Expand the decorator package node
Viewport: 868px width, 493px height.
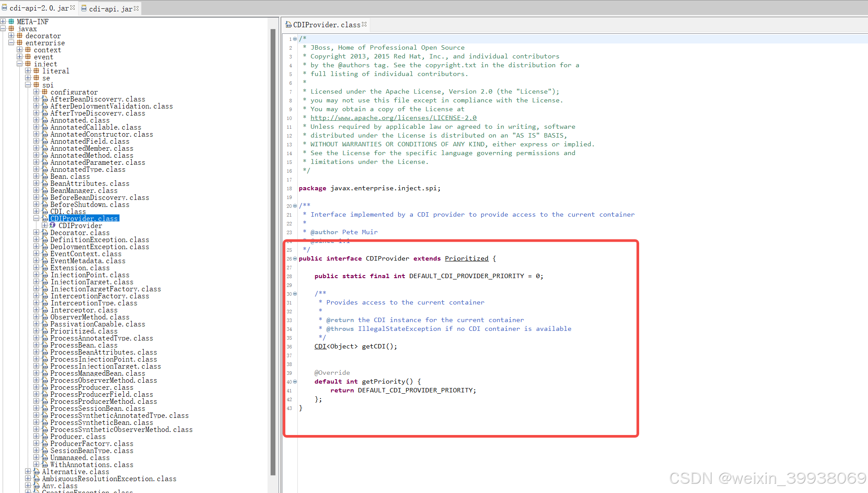tap(11, 36)
